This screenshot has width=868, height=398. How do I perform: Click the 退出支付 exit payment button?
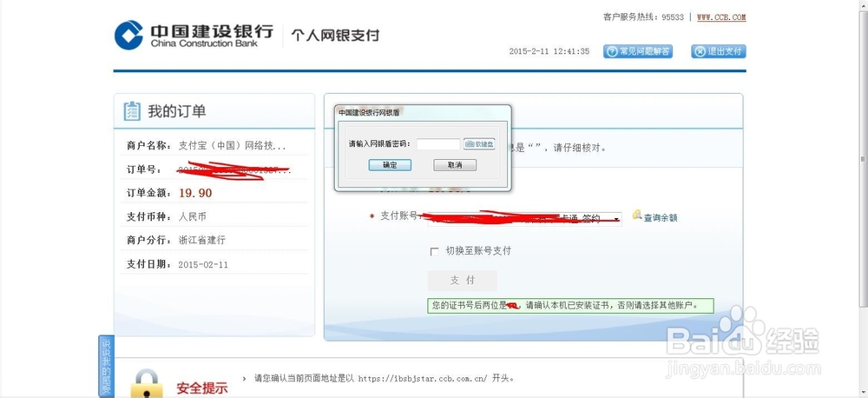[719, 51]
